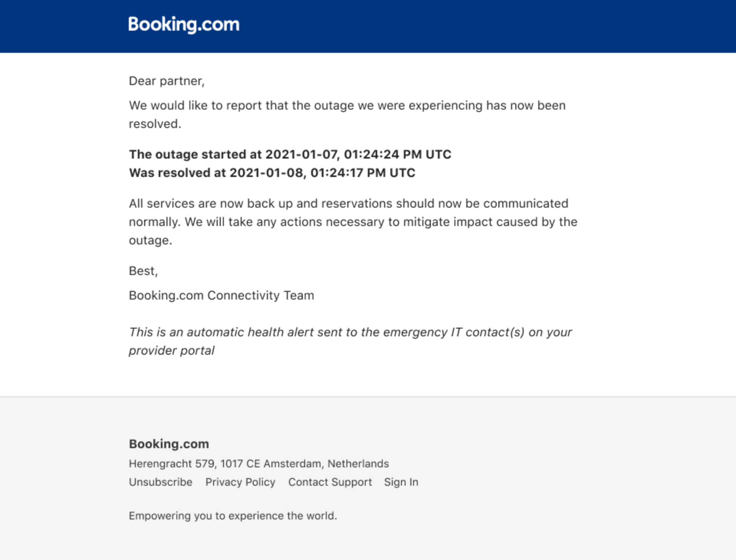
Task: Click the italic automatic health alert note
Action: pyautogui.click(x=350, y=341)
